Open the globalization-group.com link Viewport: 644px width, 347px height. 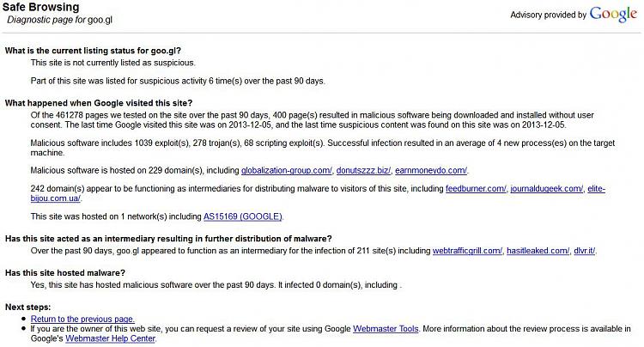tap(286, 170)
